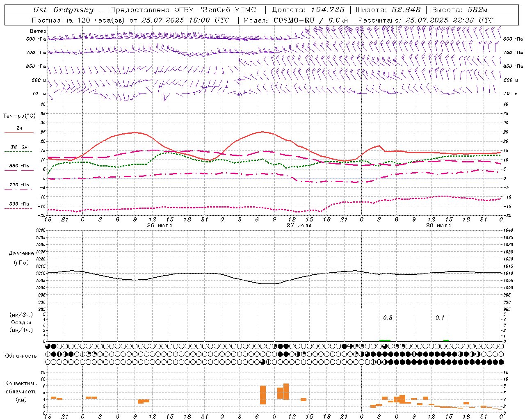Click the 'Тем-ра(°C)' temperature axis label

[x=19, y=116]
